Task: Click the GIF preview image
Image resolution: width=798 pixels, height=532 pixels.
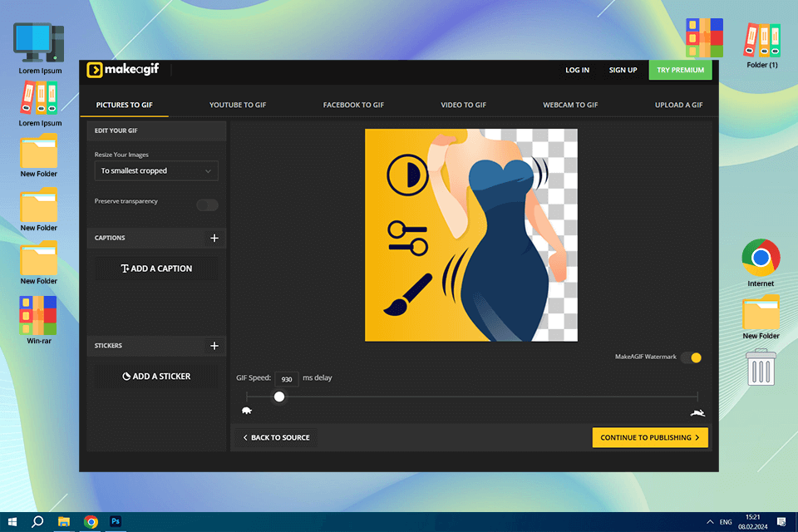Action: (x=471, y=234)
